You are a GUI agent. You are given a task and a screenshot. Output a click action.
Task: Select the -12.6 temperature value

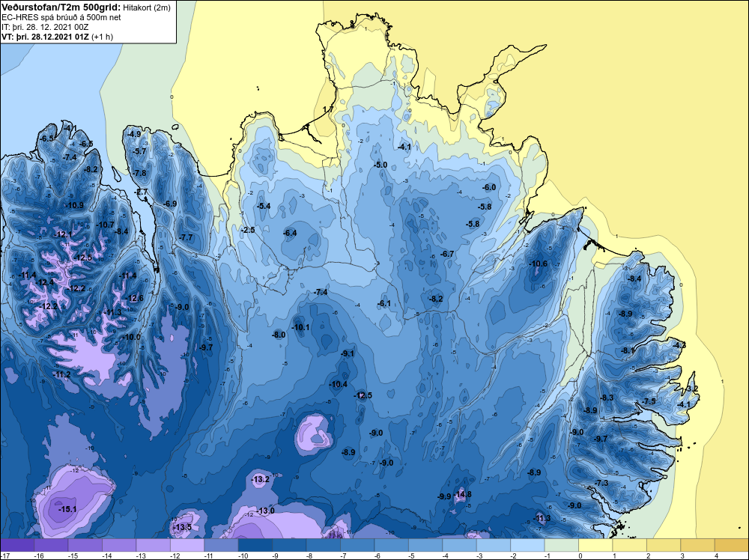point(134,299)
